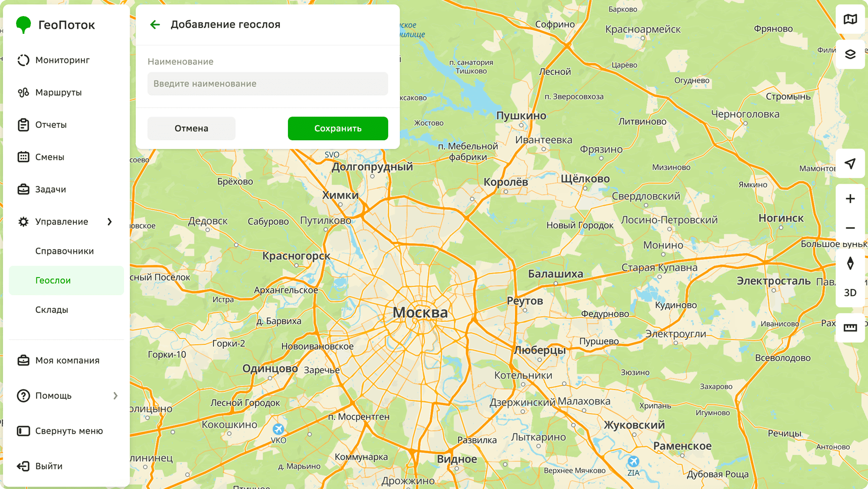
Task: Expand the Управление chevron
Action: 110,222
